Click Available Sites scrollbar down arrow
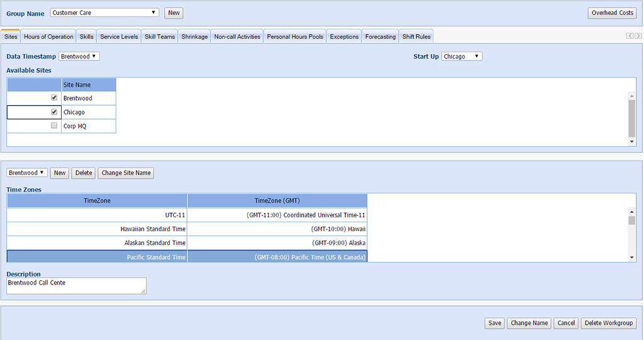The height and width of the screenshot is (340, 644). point(632,142)
